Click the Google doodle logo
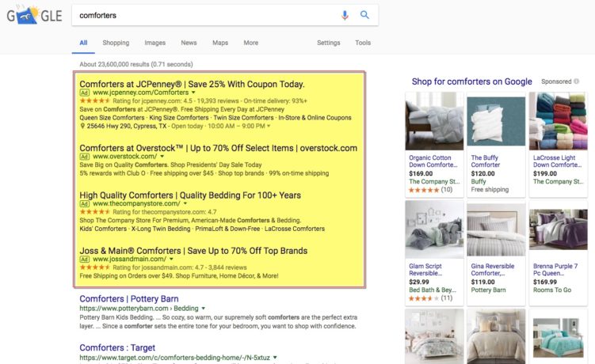 tap(34, 15)
